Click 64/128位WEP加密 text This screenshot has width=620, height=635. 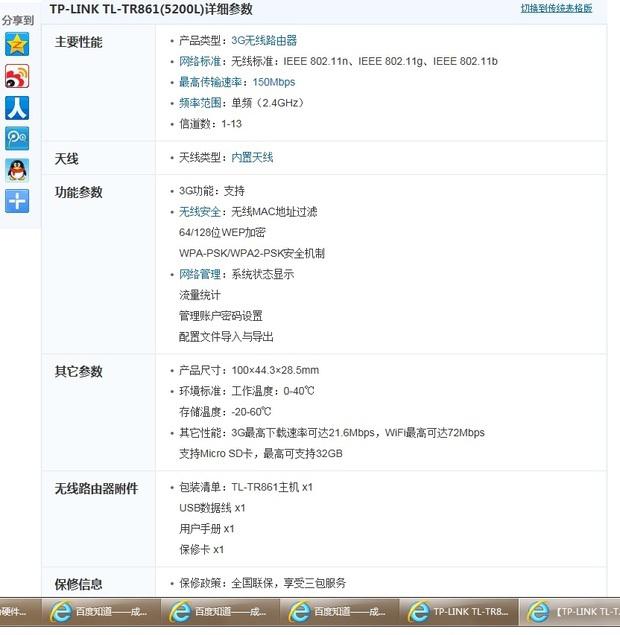[222, 232]
